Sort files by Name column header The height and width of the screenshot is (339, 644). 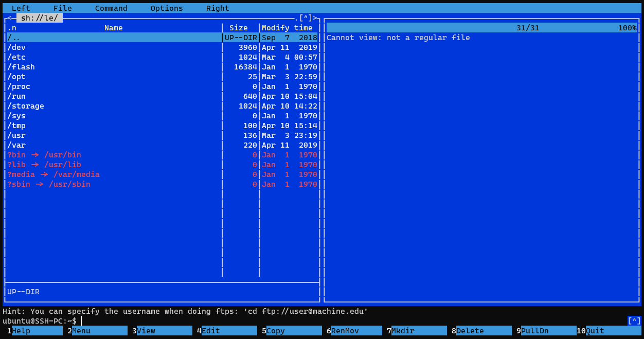(113, 28)
